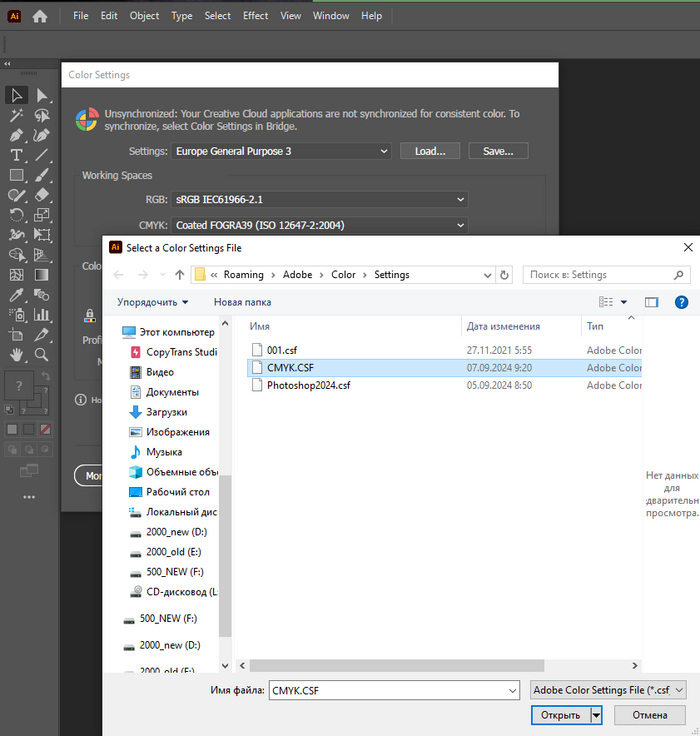Select the Artboard tool

click(x=16, y=335)
